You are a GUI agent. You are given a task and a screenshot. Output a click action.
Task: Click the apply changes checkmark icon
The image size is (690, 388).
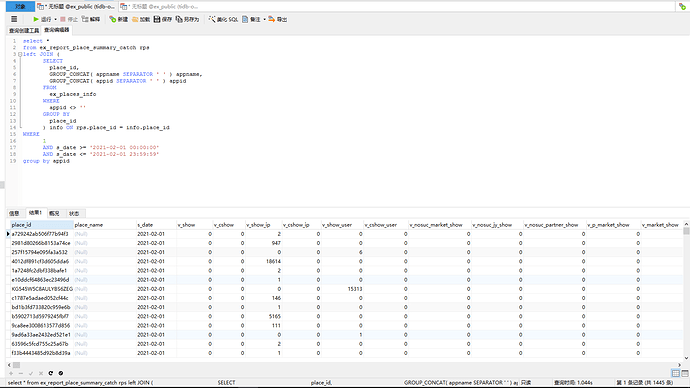tap(31, 373)
